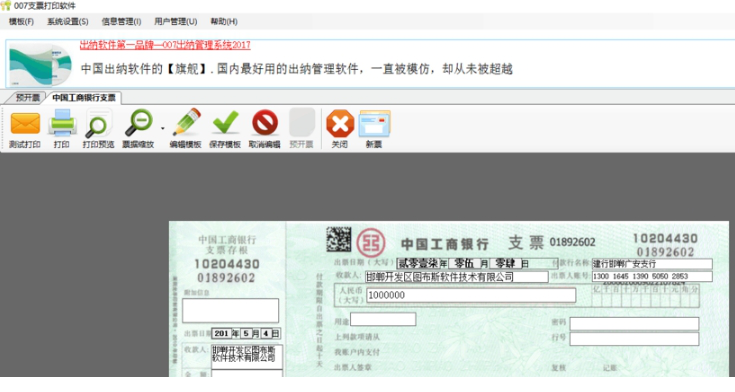The height and width of the screenshot is (392, 735).
Task: Click the 密码 input field
Action: coord(634,324)
